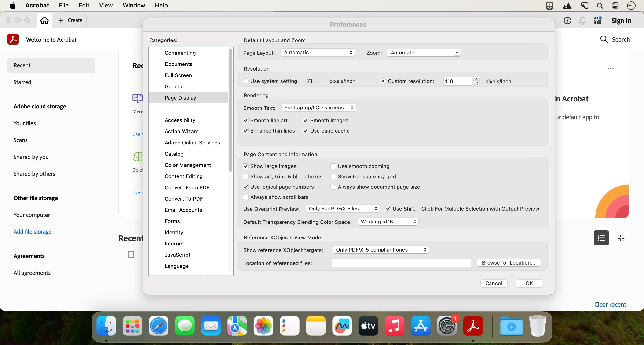The height and width of the screenshot is (345, 644).
Task: Open the Edit menu
Action: click(x=84, y=5)
